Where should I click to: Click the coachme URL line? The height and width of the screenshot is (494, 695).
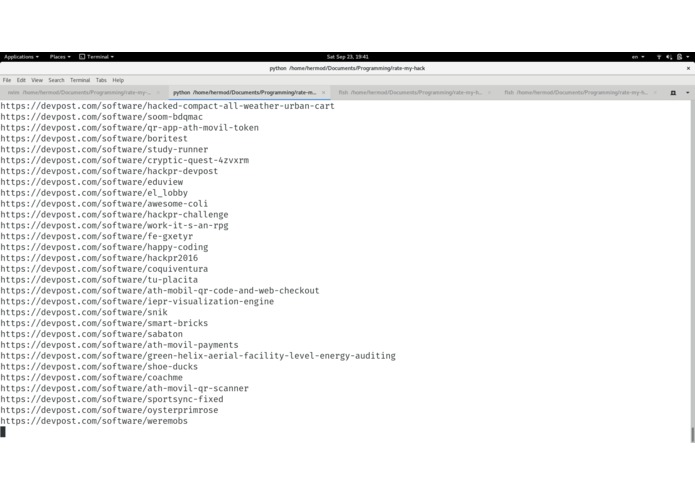[x=92, y=377]
